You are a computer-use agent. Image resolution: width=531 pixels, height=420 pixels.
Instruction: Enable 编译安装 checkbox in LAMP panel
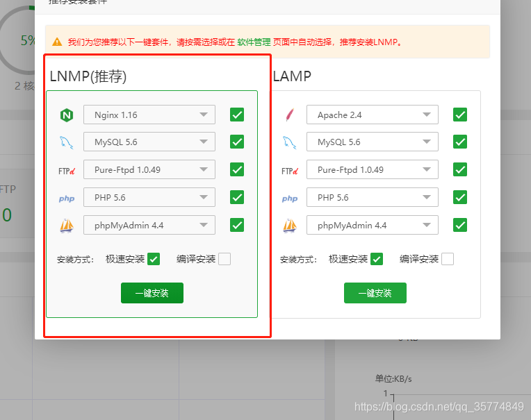point(448,259)
